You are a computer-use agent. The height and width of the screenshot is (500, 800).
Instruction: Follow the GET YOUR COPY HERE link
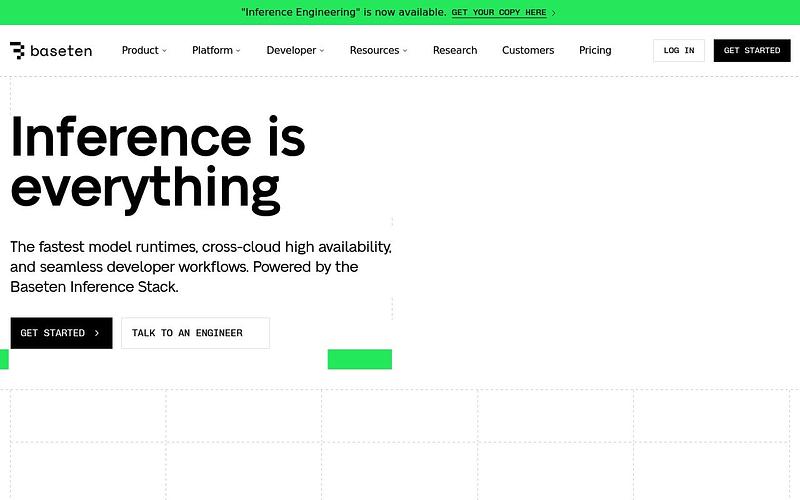pyautogui.click(x=498, y=12)
